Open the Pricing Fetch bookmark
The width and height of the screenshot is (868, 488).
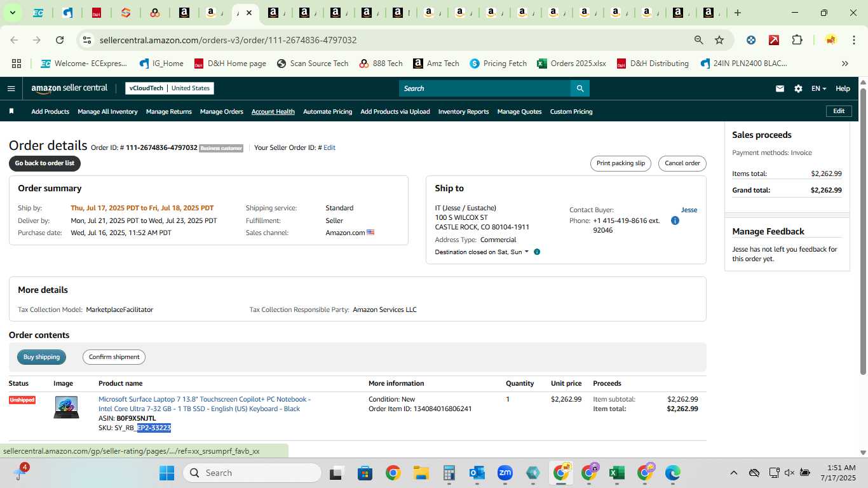click(x=498, y=64)
